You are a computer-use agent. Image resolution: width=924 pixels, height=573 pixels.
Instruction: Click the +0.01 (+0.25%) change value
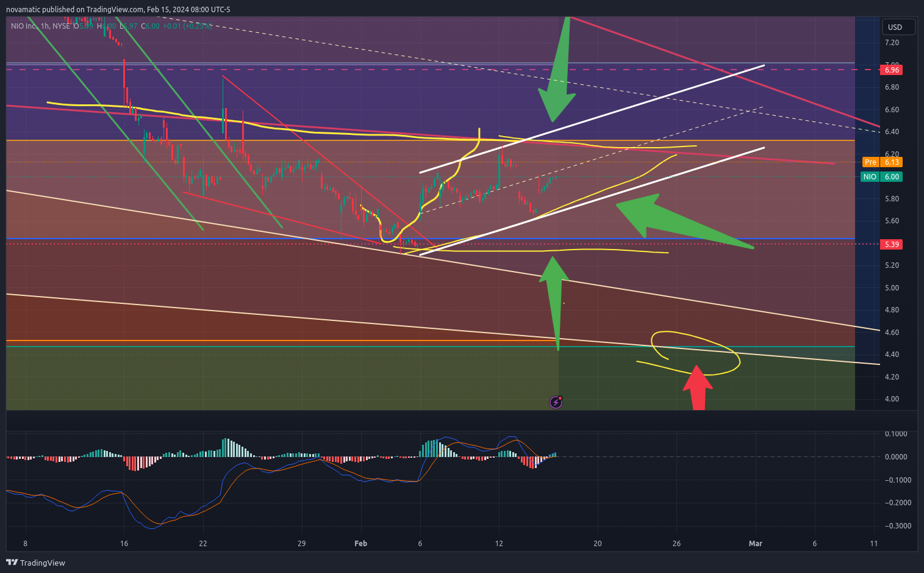(x=188, y=26)
